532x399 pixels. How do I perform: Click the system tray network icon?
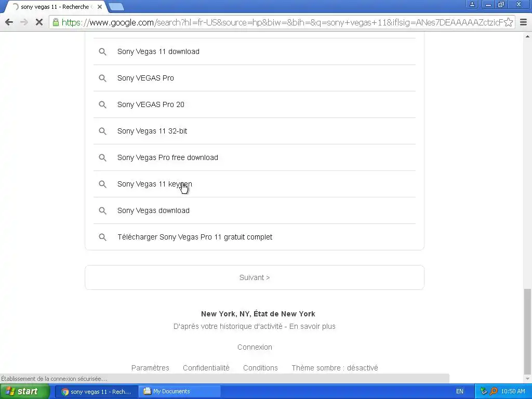click(x=484, y=392)
